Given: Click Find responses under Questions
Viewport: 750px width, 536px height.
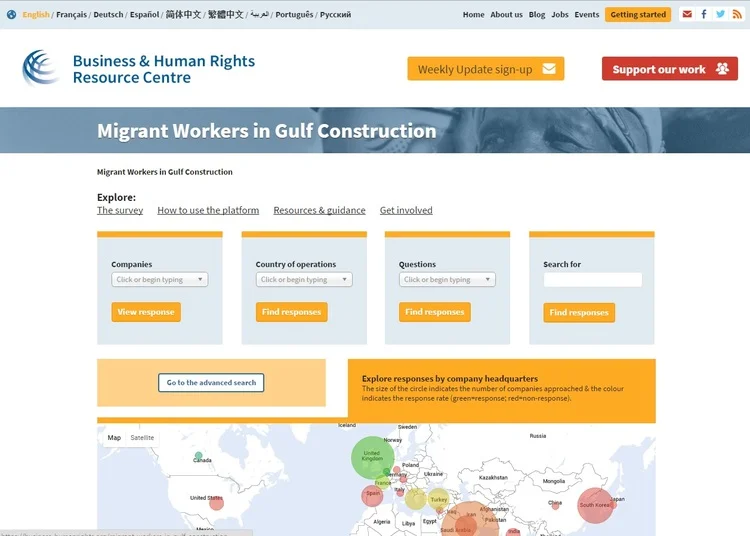Looking at the screenshot, I should tap(435, 312).
